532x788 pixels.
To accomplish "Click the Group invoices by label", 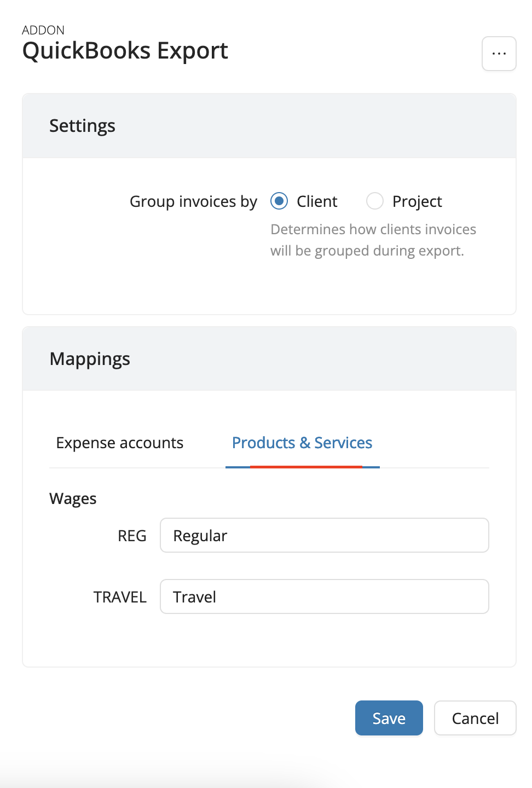I will click(193, 201).
